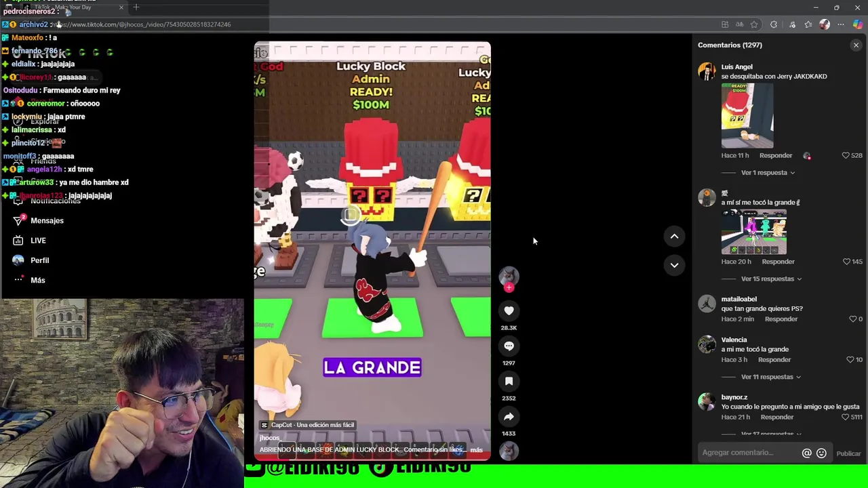
Task: Open Notificaciones in TikTok sidebar
Action: (x=46, y=201)
